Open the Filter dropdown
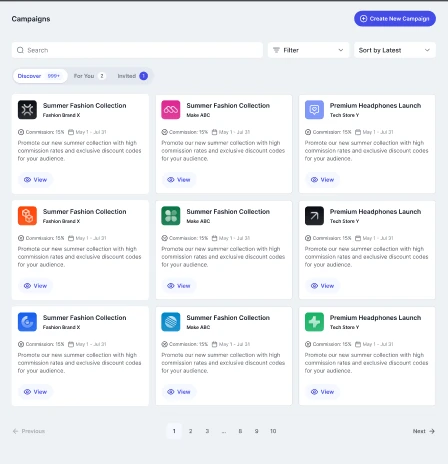Viewport: 448px width, 464px height. [x=308, y=50]
